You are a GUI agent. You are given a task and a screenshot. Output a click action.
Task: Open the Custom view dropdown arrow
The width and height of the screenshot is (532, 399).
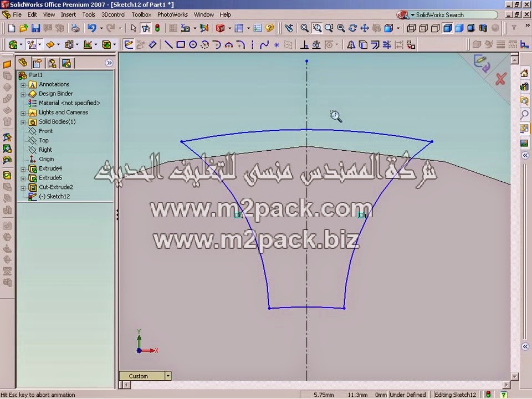tap(167, 376)
